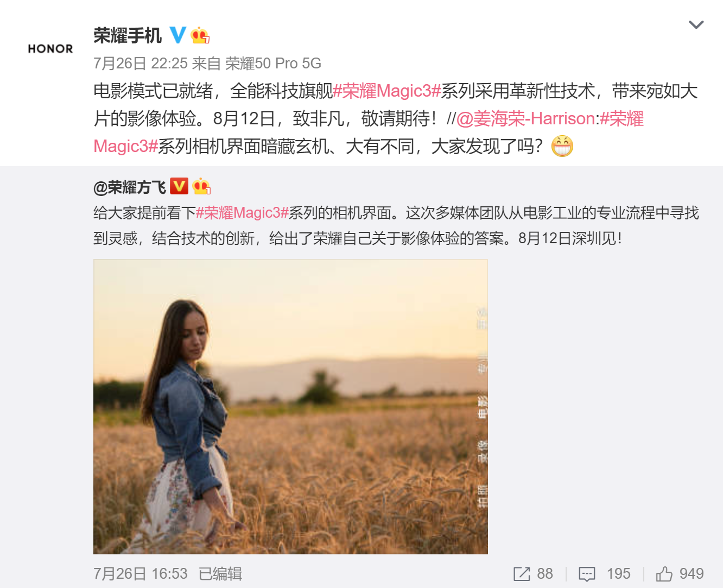
Task: Visit @姜海荣-Harrison profile mention
Action: click(525, 119)
